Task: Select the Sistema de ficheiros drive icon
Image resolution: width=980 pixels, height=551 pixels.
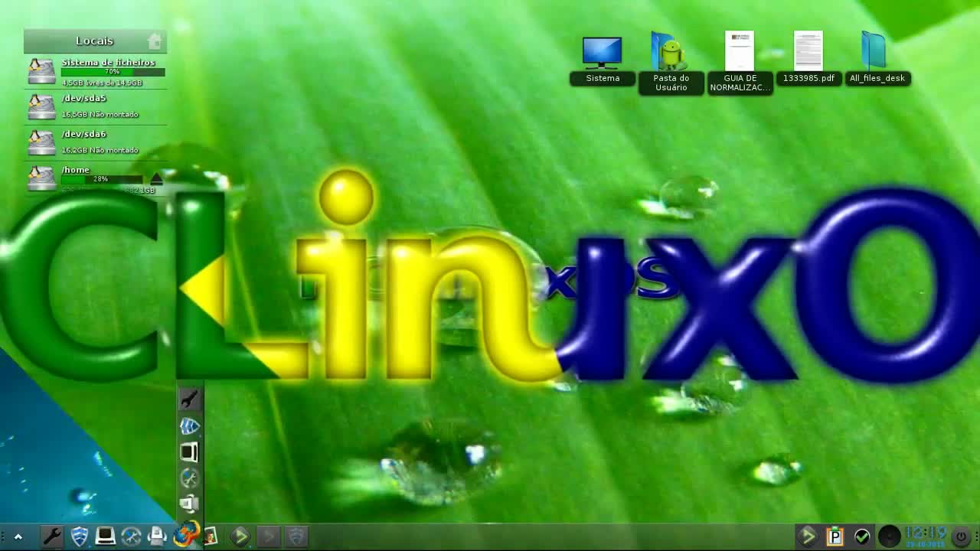Action: pyautogui.click(x=42, y=71)
